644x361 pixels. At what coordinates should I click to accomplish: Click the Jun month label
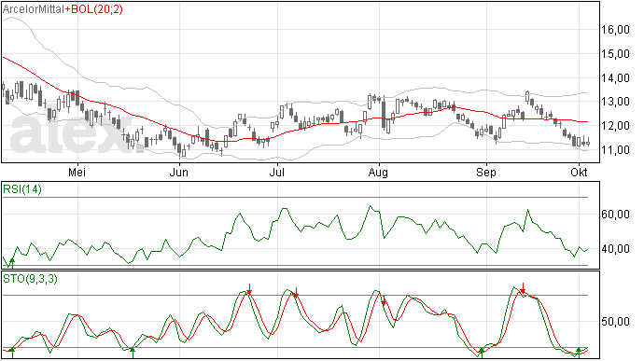click(178, 172)
